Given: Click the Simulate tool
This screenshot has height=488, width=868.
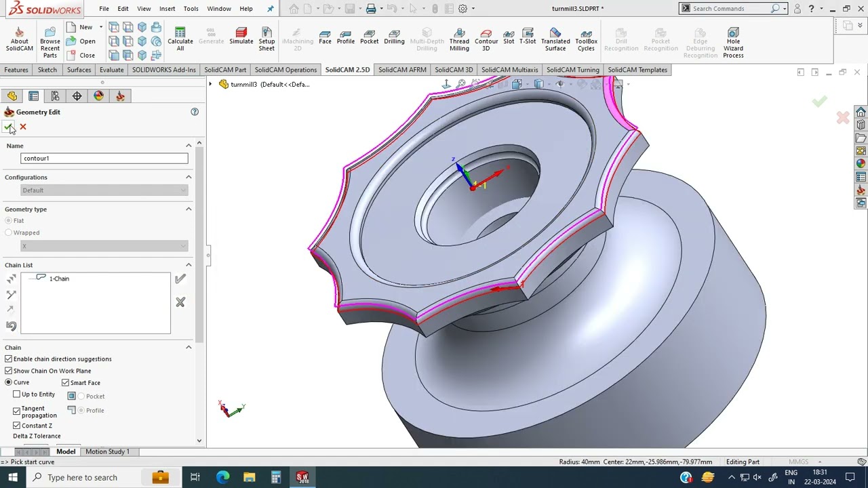Looking at the screenshot, I should point(241,37).
